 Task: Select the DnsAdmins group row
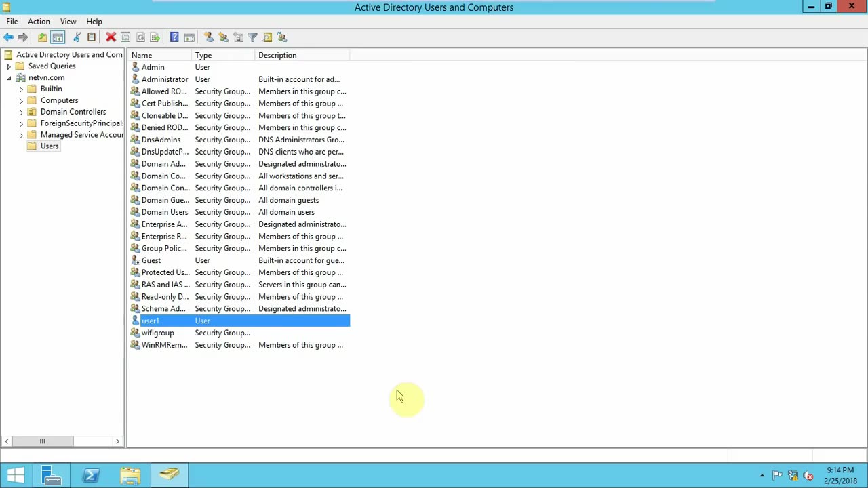239,140
